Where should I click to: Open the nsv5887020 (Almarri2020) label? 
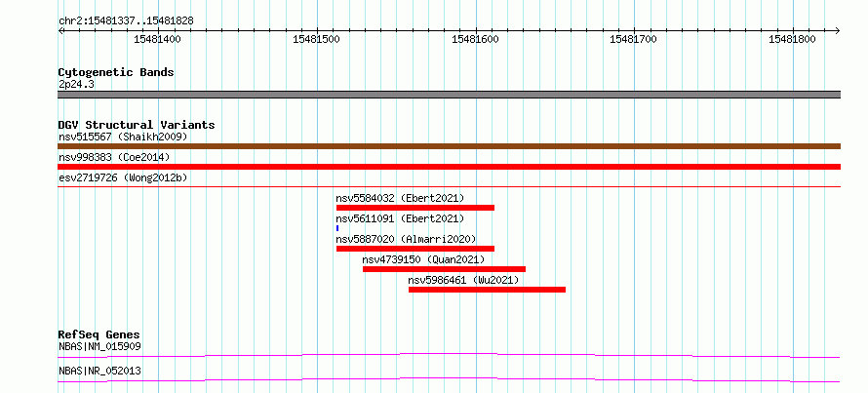click(x=406, y=239)
